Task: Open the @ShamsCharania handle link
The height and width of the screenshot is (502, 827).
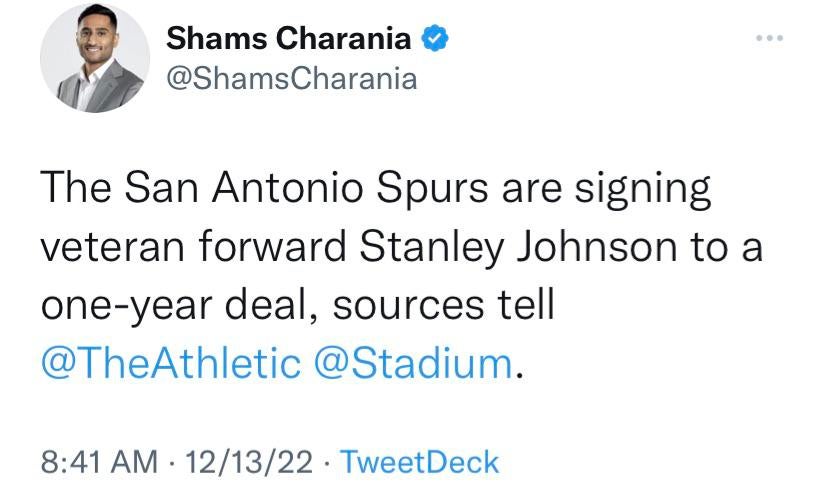Action: point(290,78)
